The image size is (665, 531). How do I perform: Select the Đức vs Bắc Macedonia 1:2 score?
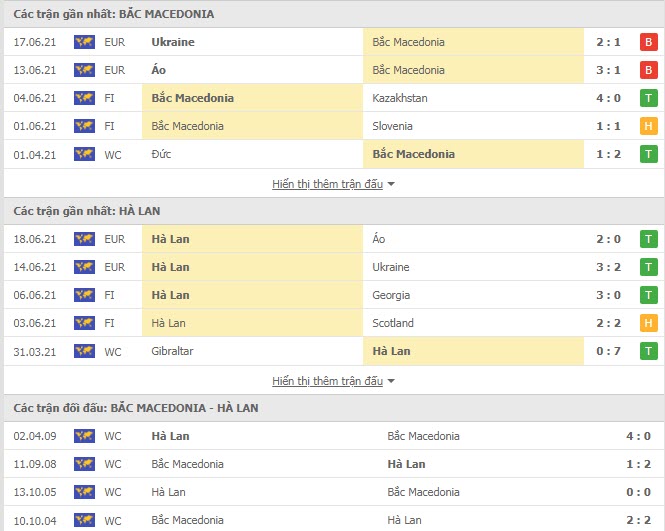click(608, 154)
